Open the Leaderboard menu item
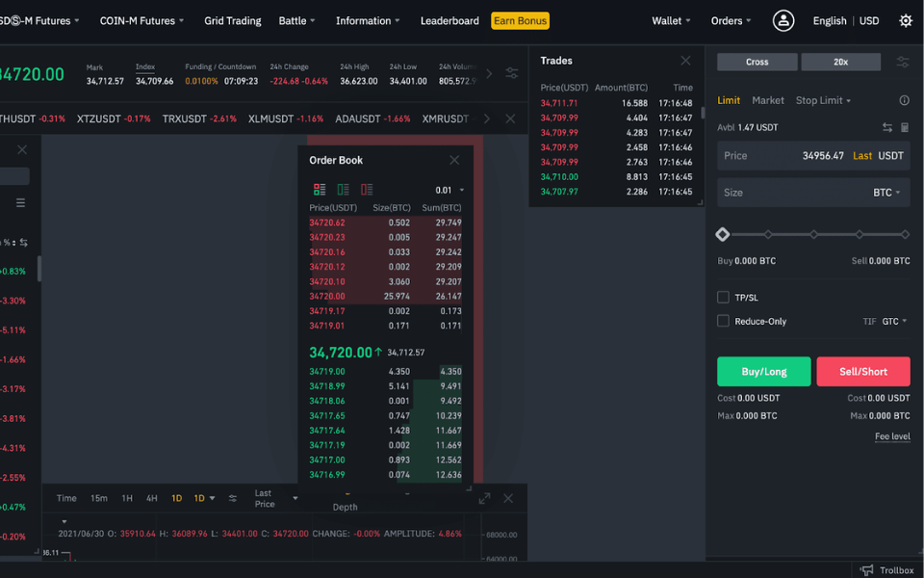This screenshot has height=578, width=924. point(449,20)
